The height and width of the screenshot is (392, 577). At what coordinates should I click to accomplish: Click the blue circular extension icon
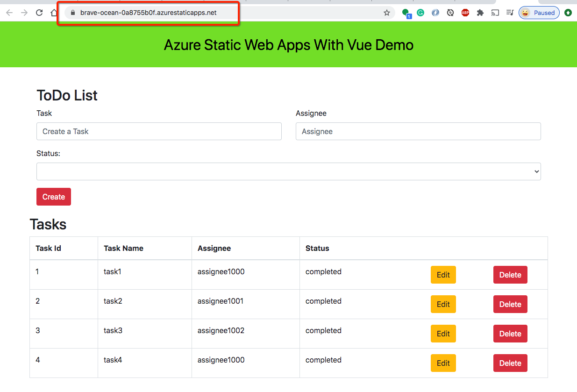(x=435, y=13)
